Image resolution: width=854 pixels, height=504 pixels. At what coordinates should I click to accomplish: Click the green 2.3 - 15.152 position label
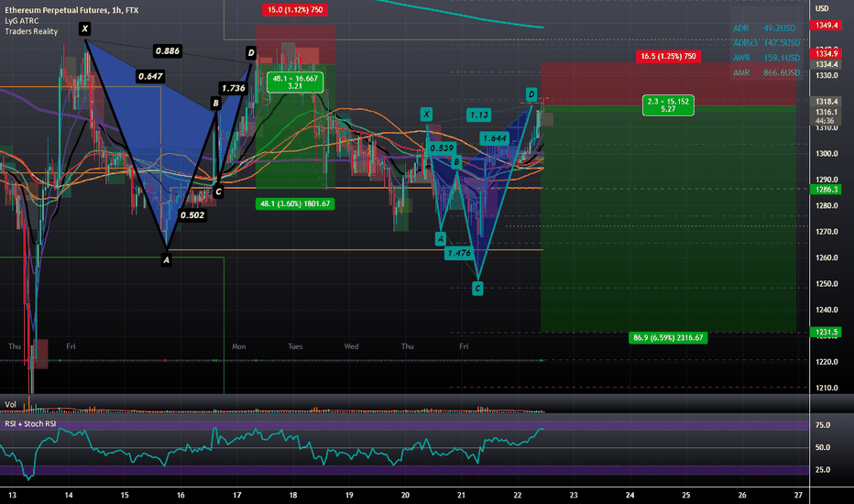pyautogui.click(x=668, y=105)
